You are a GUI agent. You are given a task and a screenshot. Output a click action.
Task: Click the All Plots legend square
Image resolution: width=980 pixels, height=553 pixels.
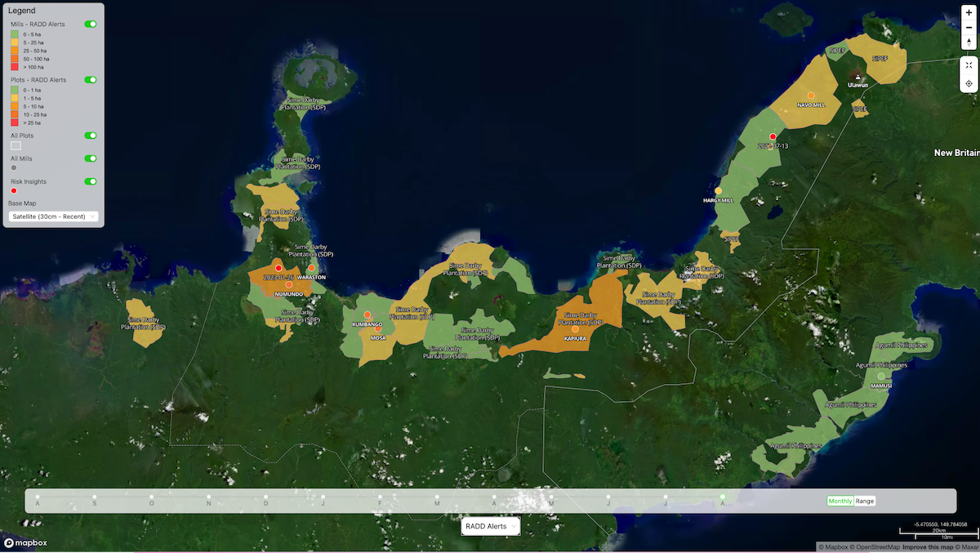tap(16, 145)
